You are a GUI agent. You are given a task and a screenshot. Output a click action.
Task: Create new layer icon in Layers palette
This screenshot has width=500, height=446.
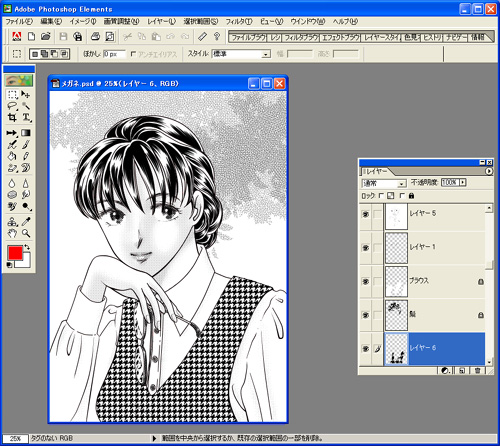462,370
